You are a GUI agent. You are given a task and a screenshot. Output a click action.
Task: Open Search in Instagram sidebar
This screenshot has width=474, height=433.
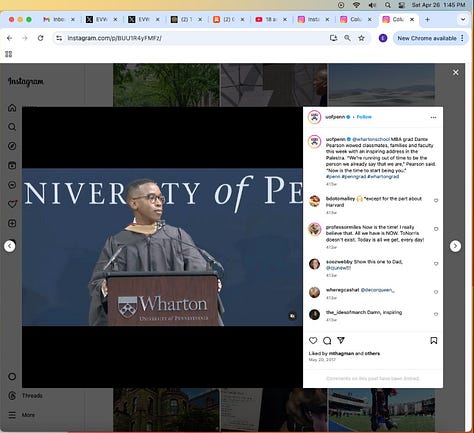12,127
